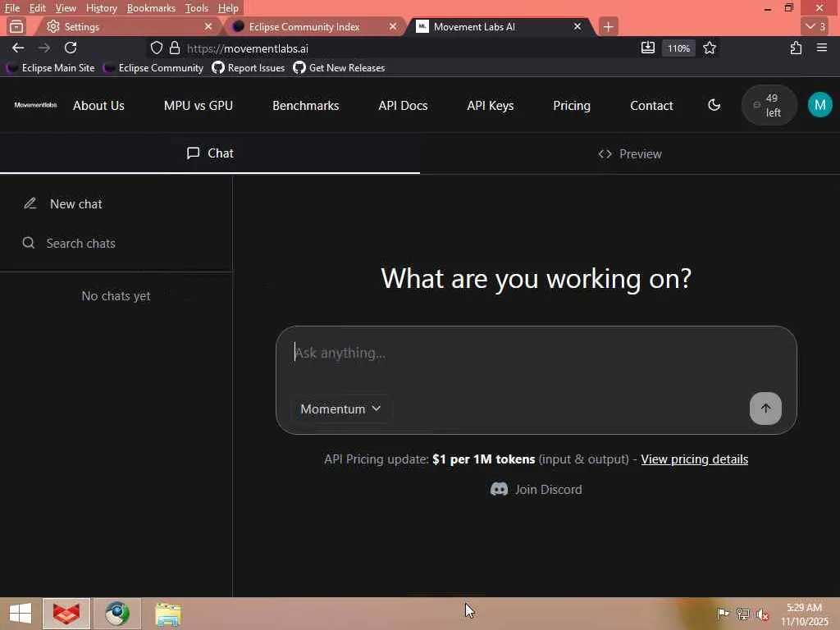Open the M user avatar menu

pyautogui.click(x=819, y=105)
